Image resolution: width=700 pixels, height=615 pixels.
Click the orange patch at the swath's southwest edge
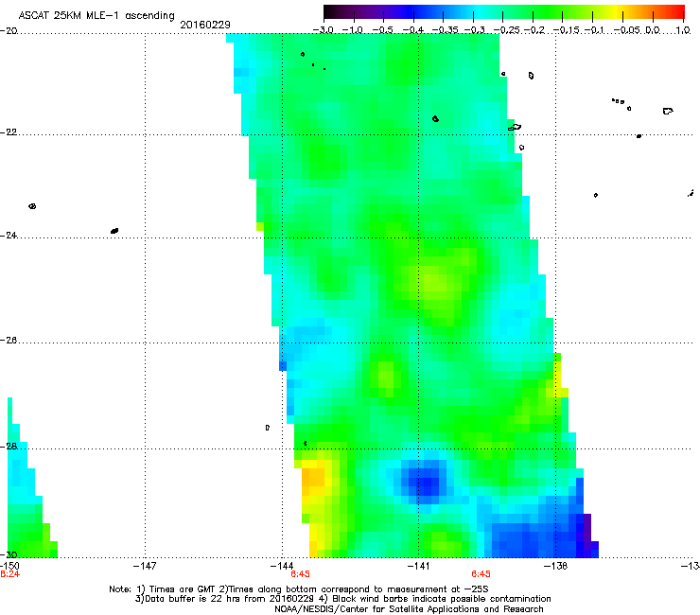point(313,478)
